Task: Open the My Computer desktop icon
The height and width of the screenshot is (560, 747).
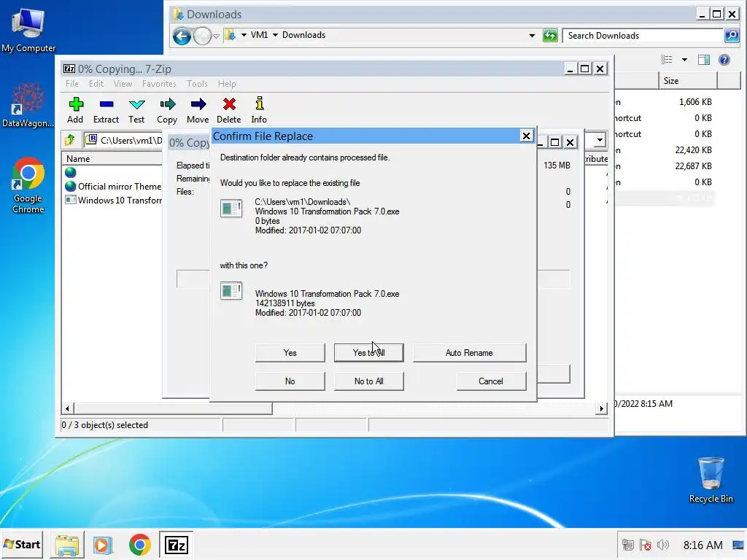Action: pos(28,29)
